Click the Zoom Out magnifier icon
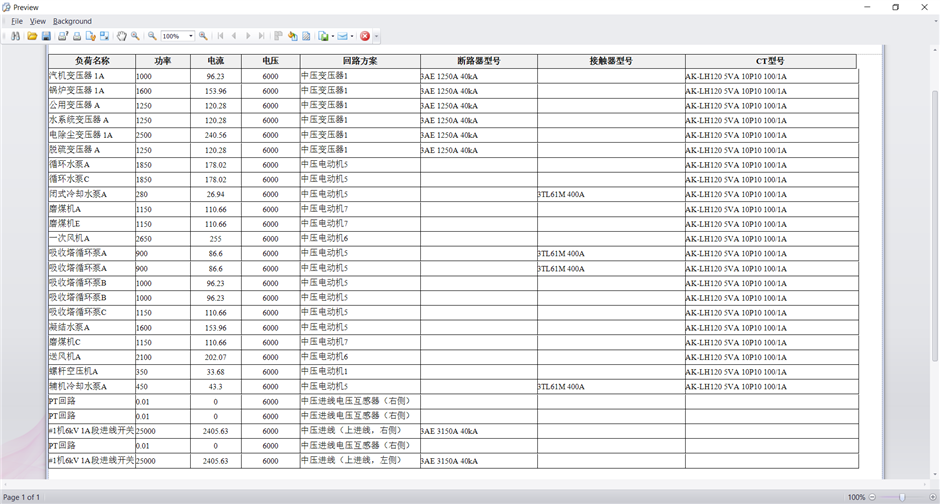Screen dimensions: 940x504 pyautogui.click(x=152, y=36)
